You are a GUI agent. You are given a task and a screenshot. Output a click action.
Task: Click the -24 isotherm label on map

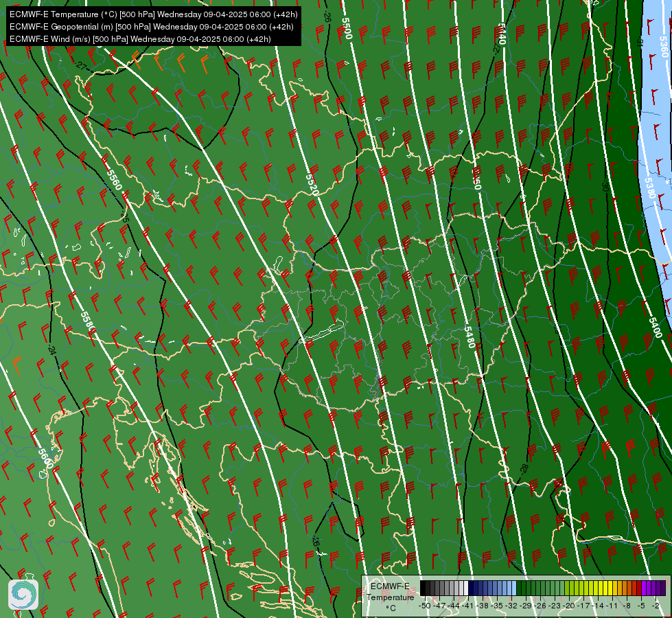(x=52, y=350)
